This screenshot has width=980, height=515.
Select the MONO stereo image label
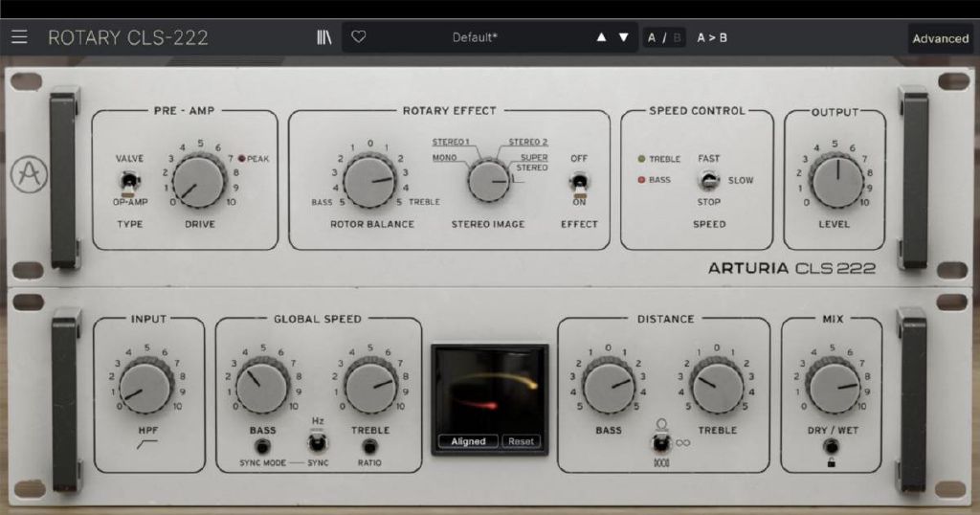[444, 158]
